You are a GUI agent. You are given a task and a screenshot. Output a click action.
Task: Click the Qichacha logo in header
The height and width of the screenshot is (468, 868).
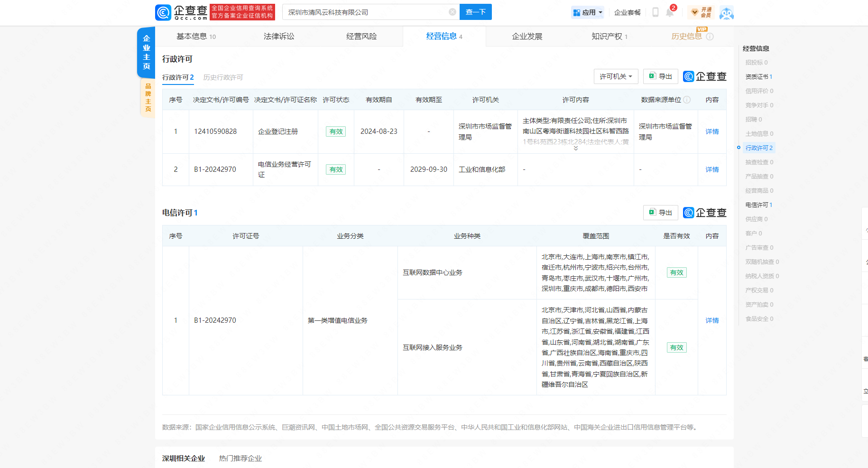pyautogui.click(x=181, y=12)
